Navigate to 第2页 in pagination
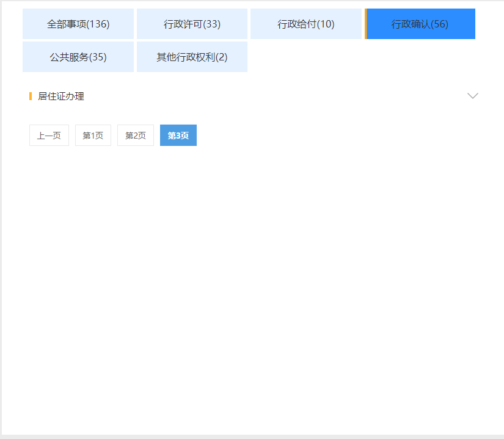Screen dimensions: 504x439 tap(136, 136)
